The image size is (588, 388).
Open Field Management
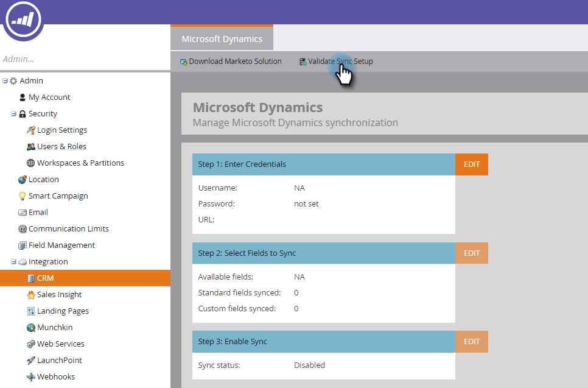61,245
